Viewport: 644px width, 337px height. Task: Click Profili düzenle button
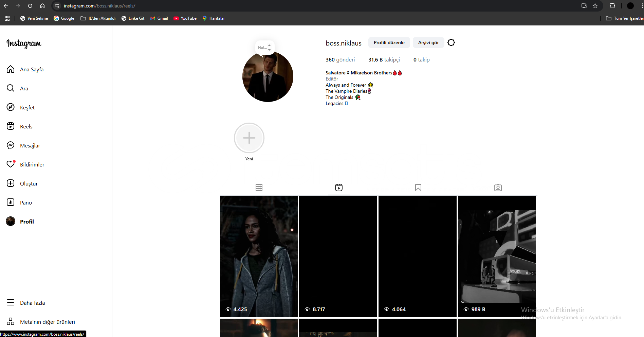(x=389, y=42)
